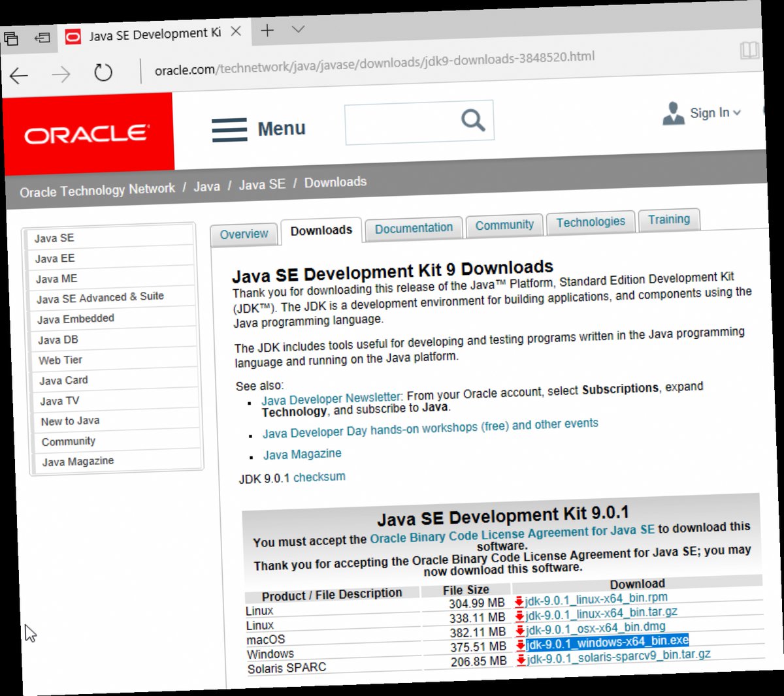Download jdk-9.0.1_linux-x64_bin.rpm

coord(596,599)
